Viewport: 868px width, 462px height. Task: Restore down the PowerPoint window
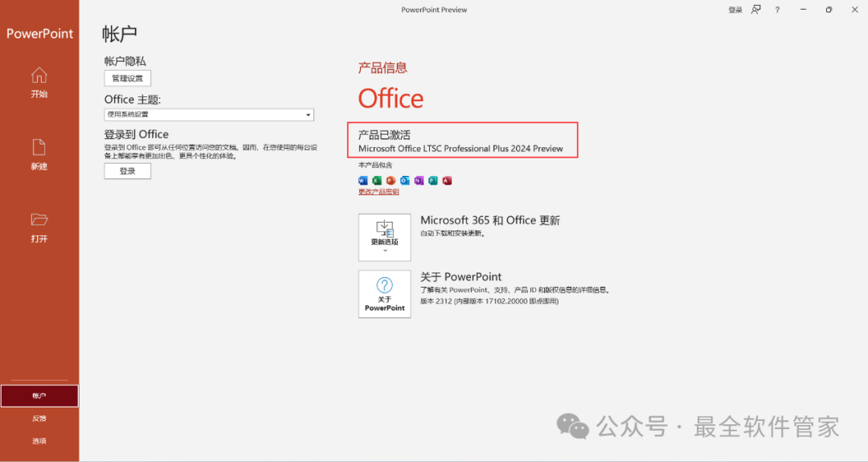(829, 10)
